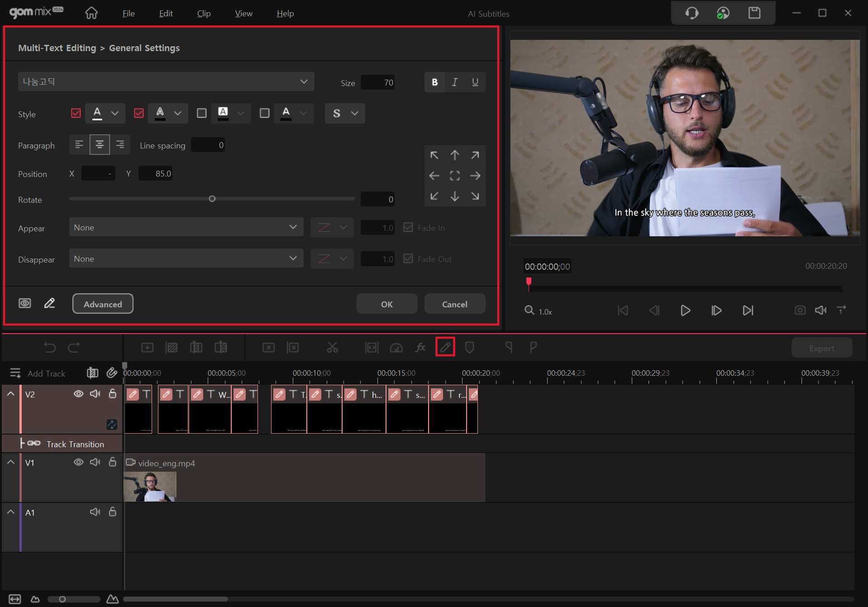Click the scissors cut tool in timeline toolbar
868x607 pixels.
tap(332, 348)
